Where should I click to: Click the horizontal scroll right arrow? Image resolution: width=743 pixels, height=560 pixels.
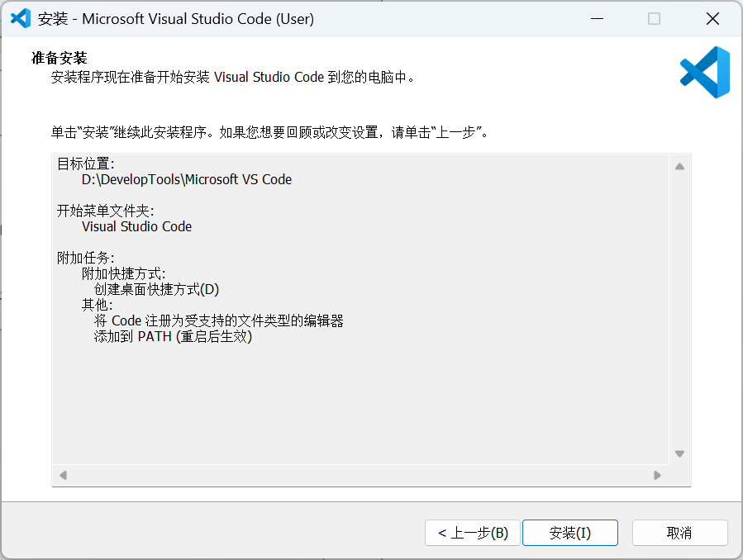click(x=657, y=475)
